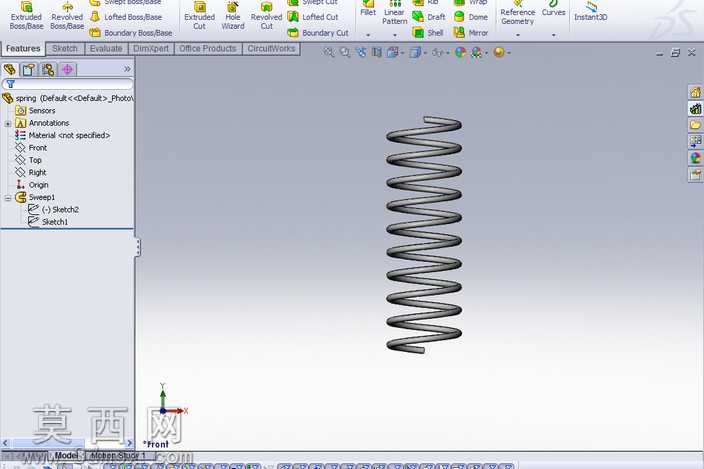Open the DimXpert ribbon tab
The height and width of the screenshot is (469, 704).
(151, 48)
